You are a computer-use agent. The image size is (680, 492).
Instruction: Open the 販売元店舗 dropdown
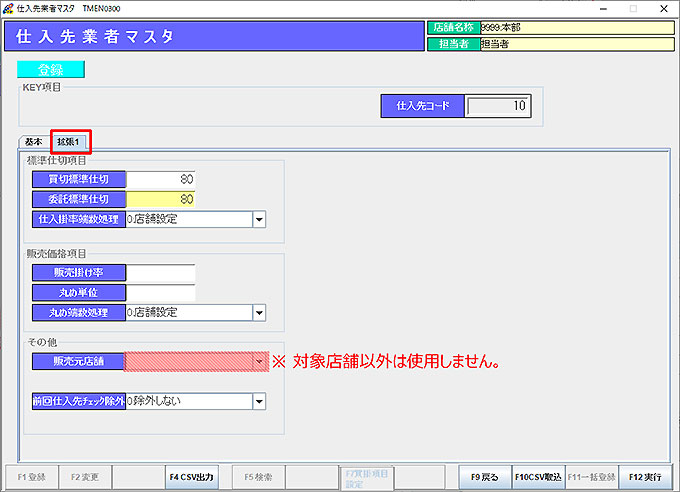pyautogui.click(x=259, y=361)
